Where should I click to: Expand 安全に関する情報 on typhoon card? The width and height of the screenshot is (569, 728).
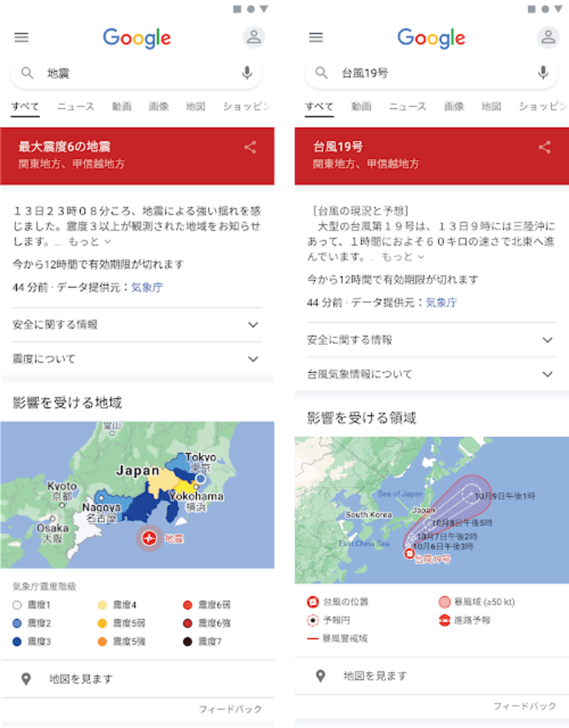coord(432,340)
